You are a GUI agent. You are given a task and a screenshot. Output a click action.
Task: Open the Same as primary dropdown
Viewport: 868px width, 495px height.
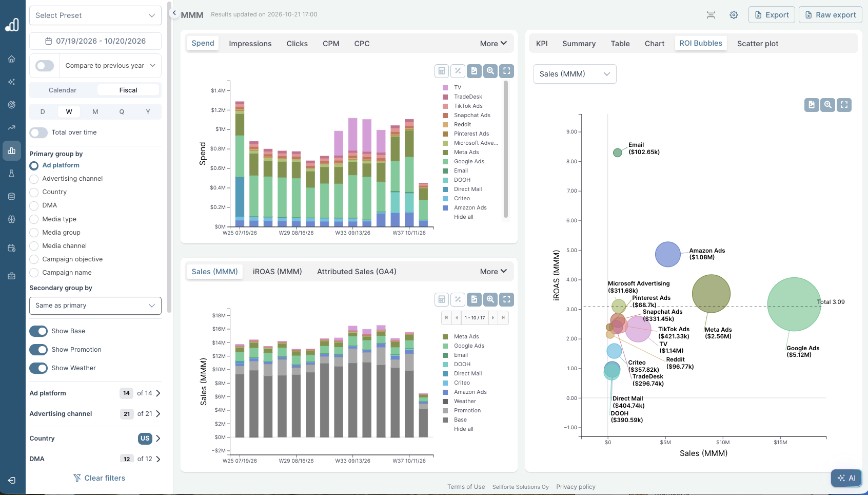[95, 306]
